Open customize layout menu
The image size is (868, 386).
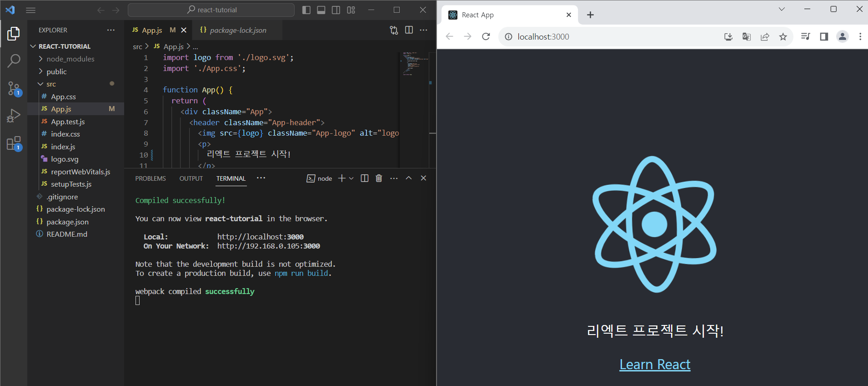[351, 10]
